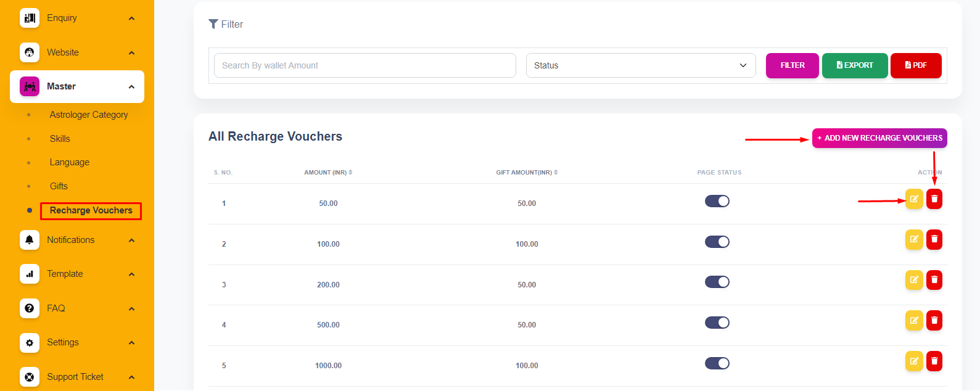980x391 pixels.
Task: Select Recharge Vouchers menu item
Action: pyautogui.click(x=91, y=210)
